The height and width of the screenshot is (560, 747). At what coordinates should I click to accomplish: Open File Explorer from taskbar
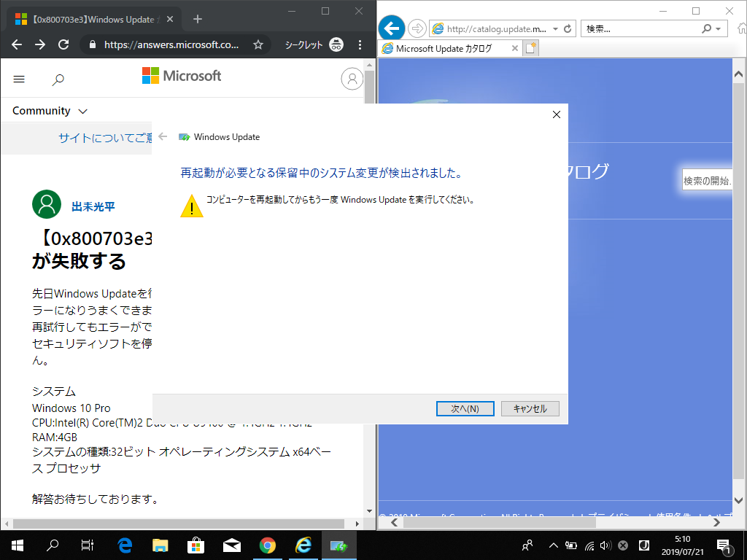[160, 545]
